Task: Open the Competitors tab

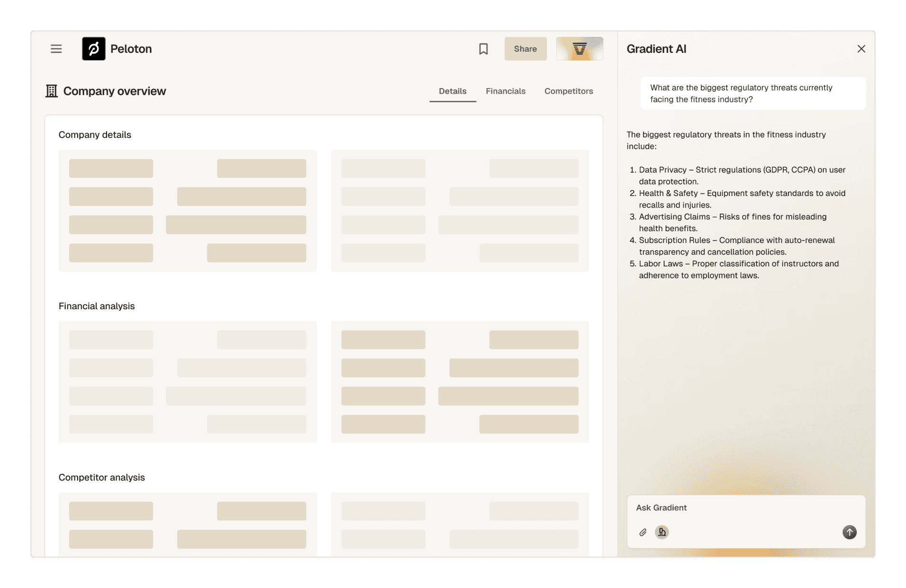Action: coord(569,91)
